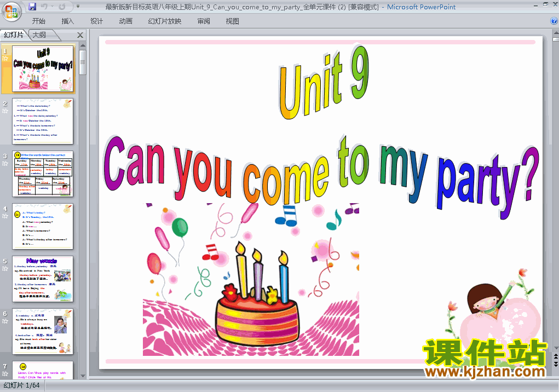
Task: Select slide 4 thumbnail
Action: [43, 226]
